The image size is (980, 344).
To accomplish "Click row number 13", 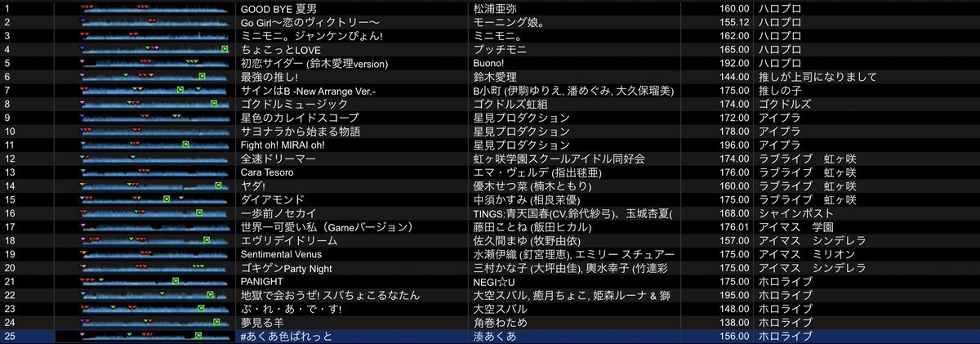I will click(9, 172).
